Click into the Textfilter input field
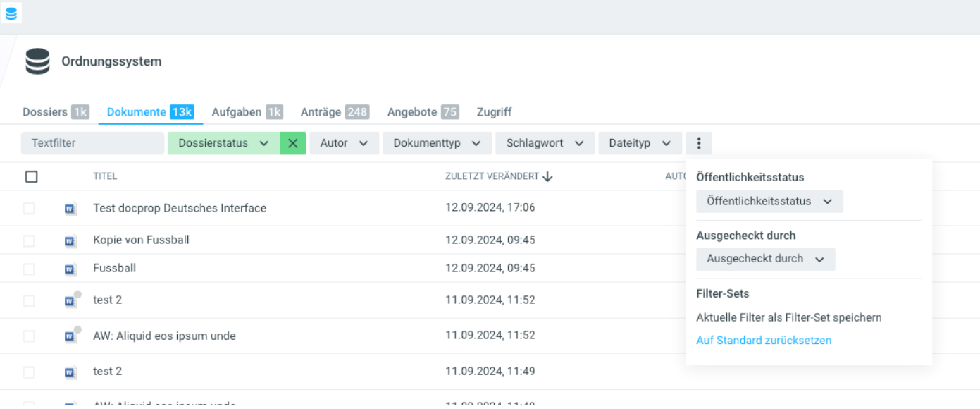 pos(92,143)
